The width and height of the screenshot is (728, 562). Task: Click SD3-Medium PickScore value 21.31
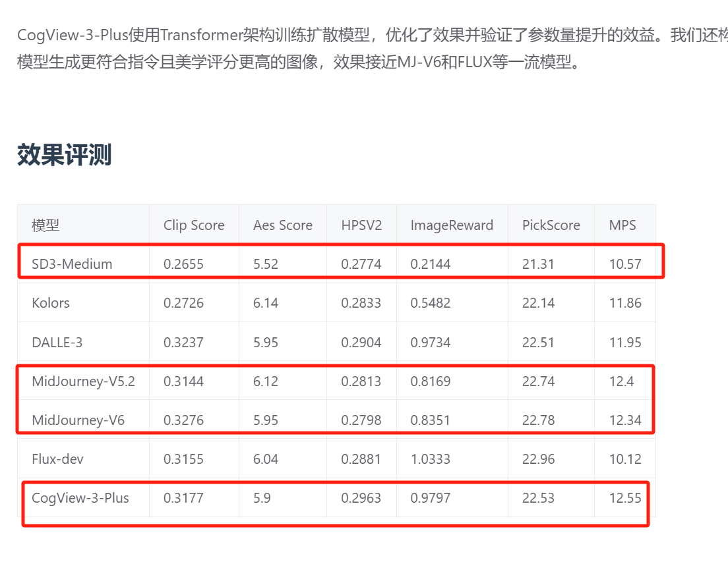coord(538,264)
